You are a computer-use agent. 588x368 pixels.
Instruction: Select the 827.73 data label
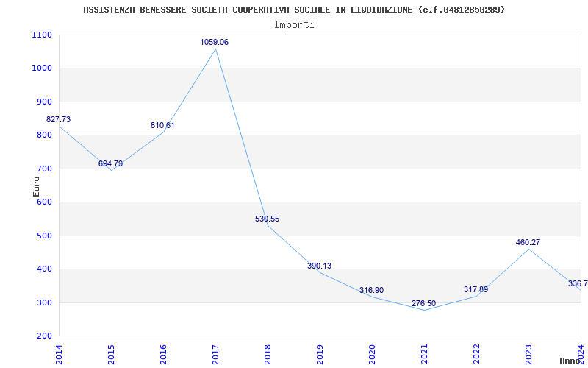(58, 120)
